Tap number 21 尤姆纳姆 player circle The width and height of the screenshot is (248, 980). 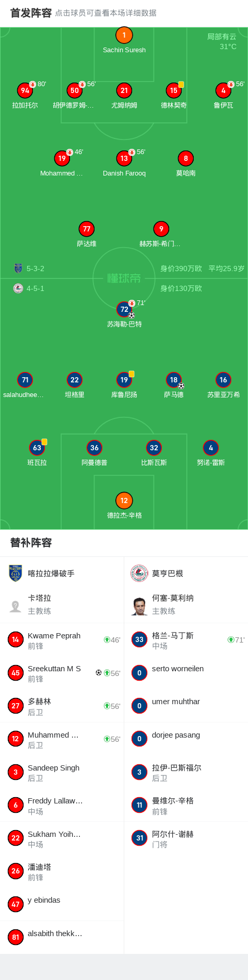tap(124, 90)
